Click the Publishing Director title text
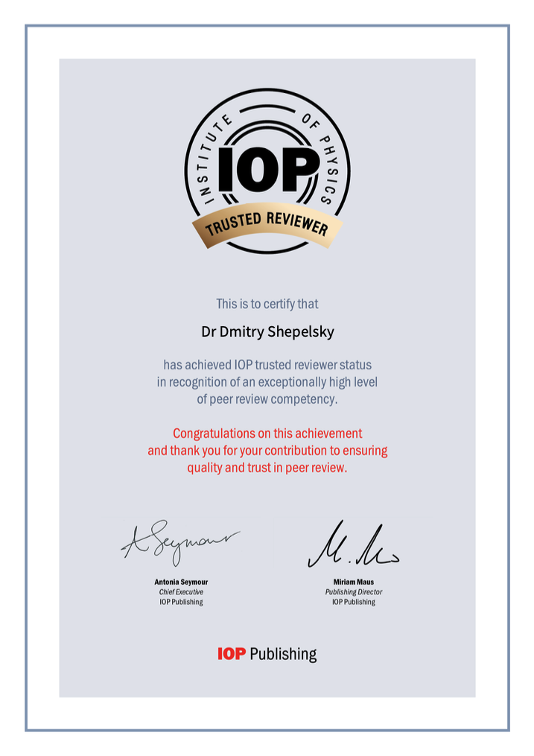This screenshot has width=534, height=756. point(353,592)
